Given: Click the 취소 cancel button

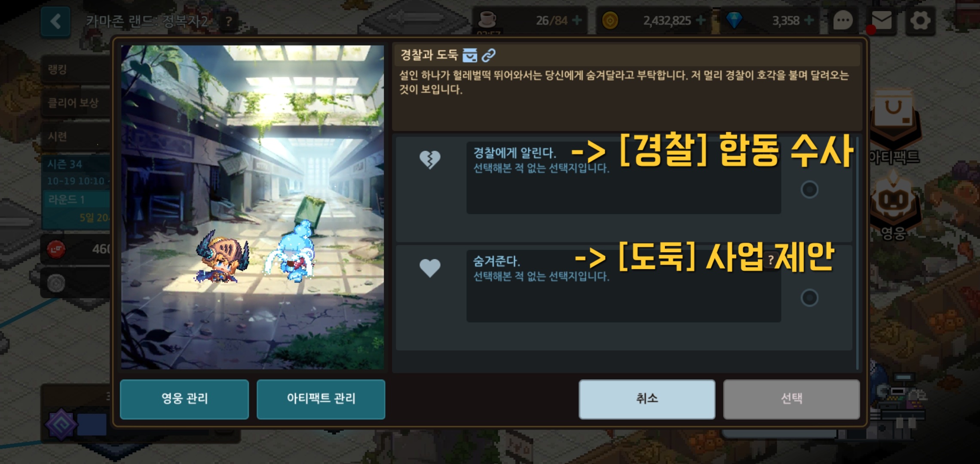Looking at the screenshot, I should pyautogui.click(x=647, y=399).
